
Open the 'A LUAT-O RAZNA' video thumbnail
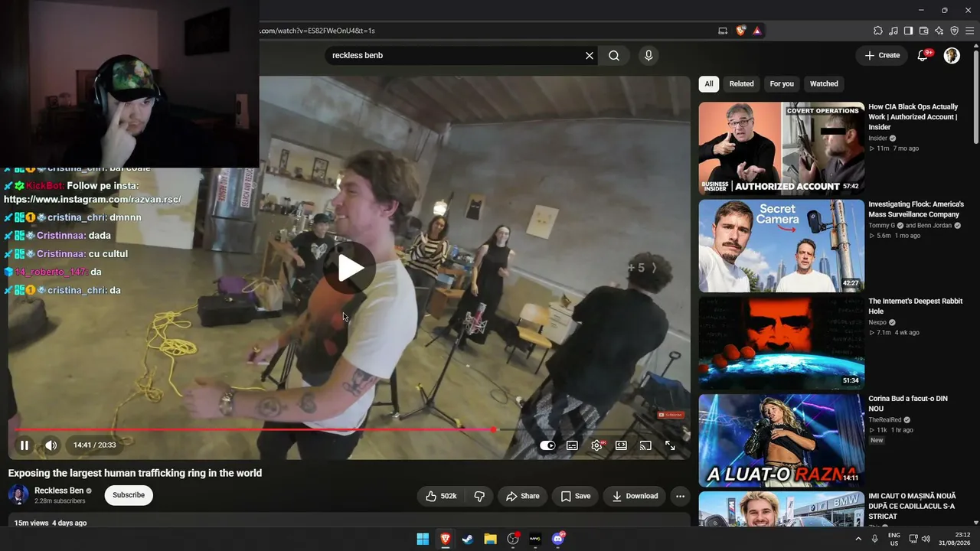pyautogui.click(x=782, y=440)
